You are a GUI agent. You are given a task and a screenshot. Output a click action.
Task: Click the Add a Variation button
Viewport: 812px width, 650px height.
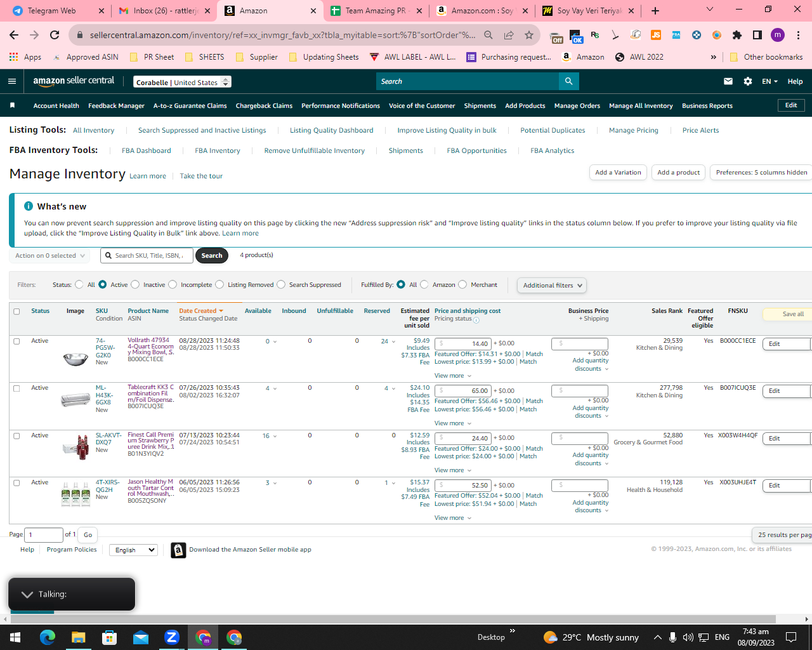(618, 173)
